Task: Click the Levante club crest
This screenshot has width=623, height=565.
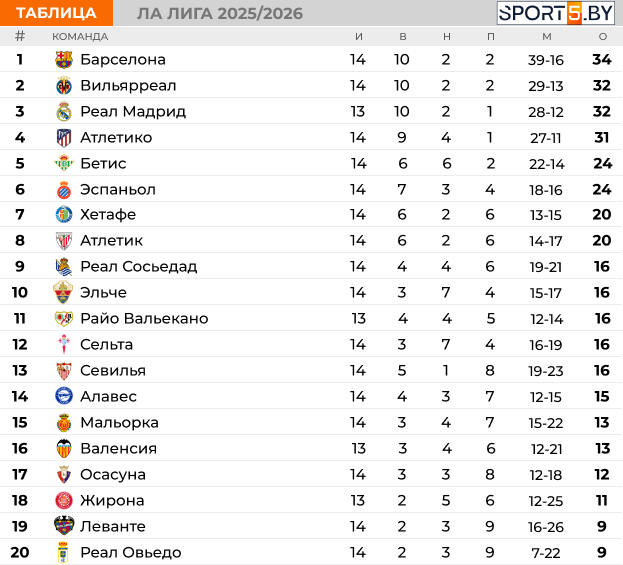Action: tap(64, 526)
